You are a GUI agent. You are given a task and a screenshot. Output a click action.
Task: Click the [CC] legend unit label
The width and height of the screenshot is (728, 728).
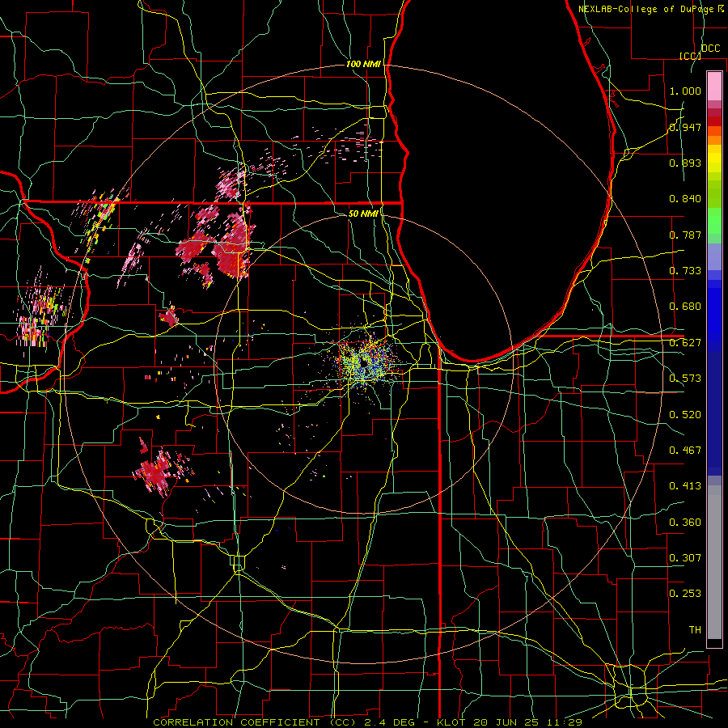coord(691,56)
